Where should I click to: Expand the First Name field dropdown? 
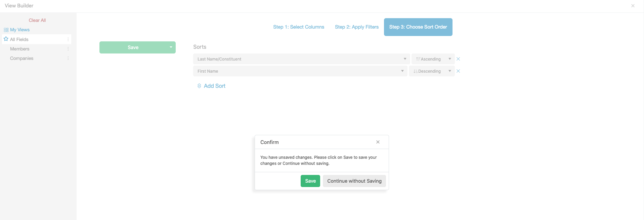(300, 71)
